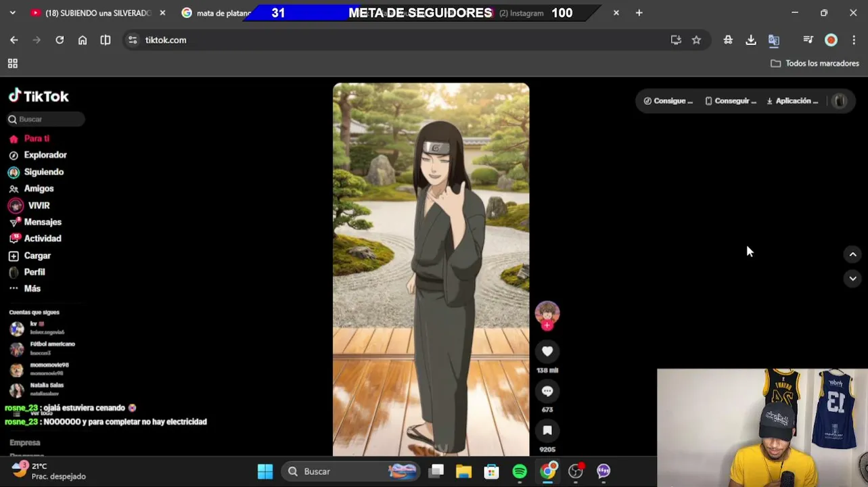
Task: Open Spotify from the taskbar
Action: click(x=520, y=471)
